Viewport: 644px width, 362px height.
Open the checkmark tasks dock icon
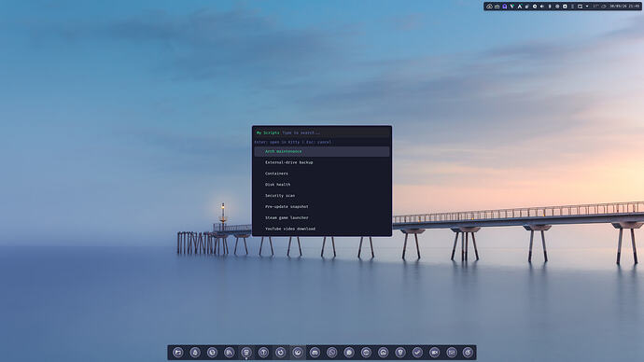coord(417,352)
